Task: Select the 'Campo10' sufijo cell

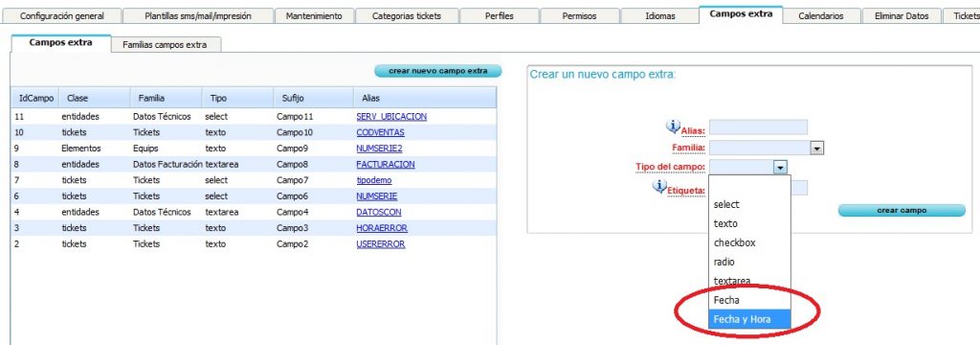Action: pos(295,133)
